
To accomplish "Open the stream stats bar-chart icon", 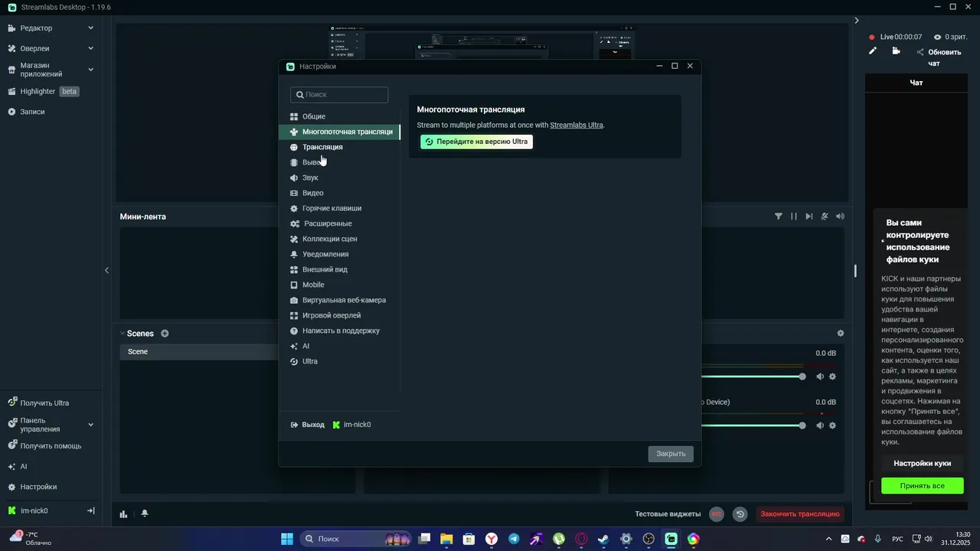I will click(x=123, y=514).
